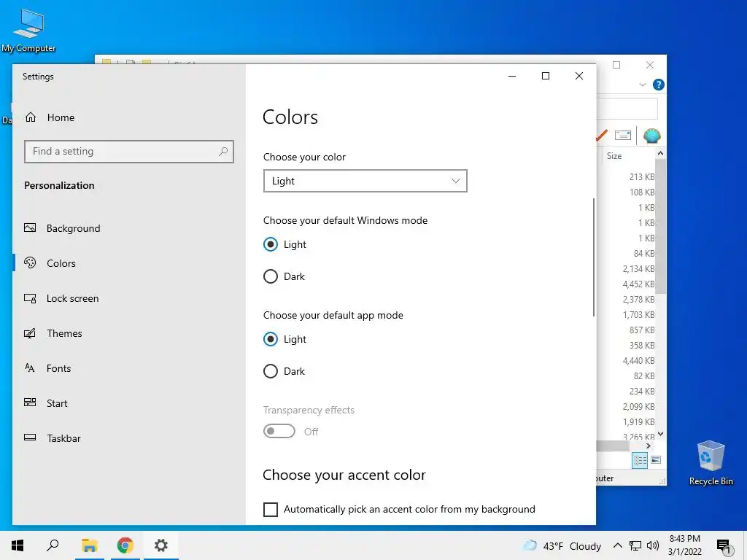This screenshot has width=747, height=560.
Task: Click the teal shell icon in Explorer toolbar
Action: click(651, 136)
